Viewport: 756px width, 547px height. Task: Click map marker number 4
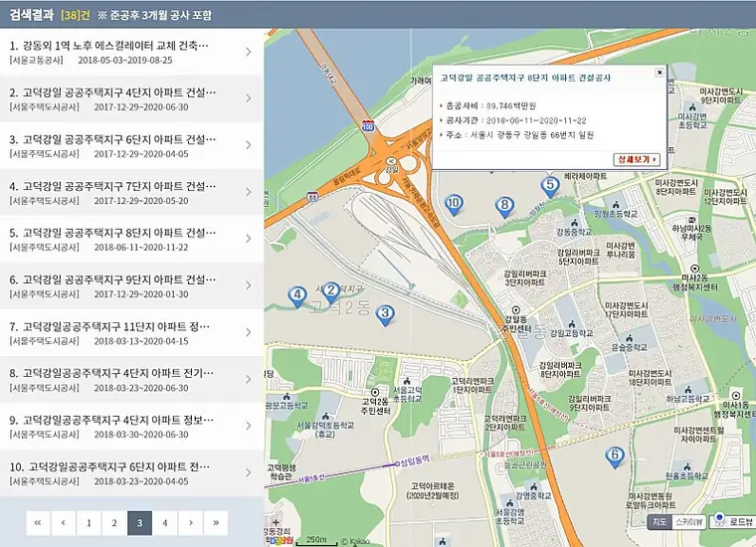click(297, 297)
